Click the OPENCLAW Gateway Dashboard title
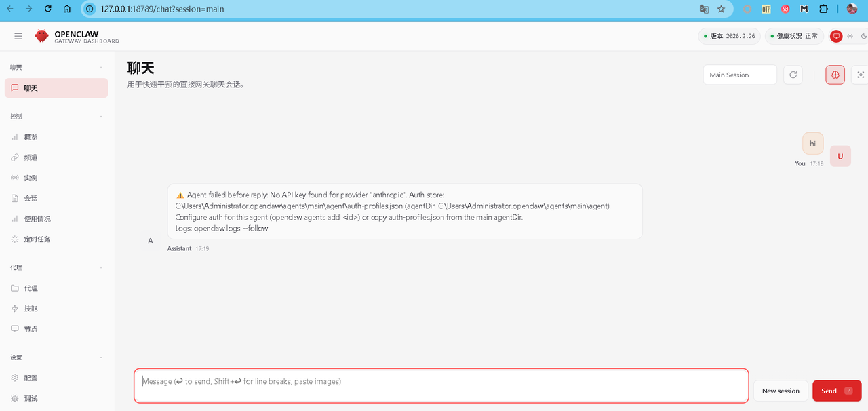 (x=87, y=37)
